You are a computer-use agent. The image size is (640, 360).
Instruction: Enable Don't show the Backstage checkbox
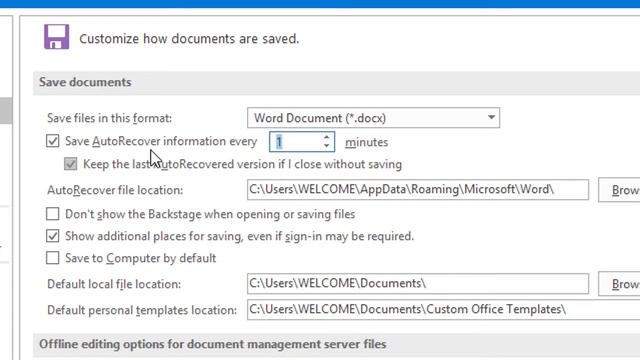(53, 214)
